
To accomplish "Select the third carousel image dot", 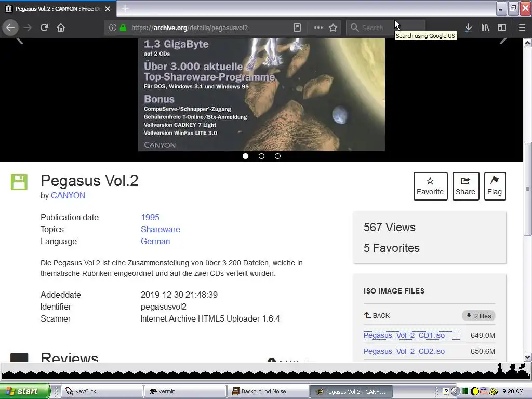I will tap(277, 156).
